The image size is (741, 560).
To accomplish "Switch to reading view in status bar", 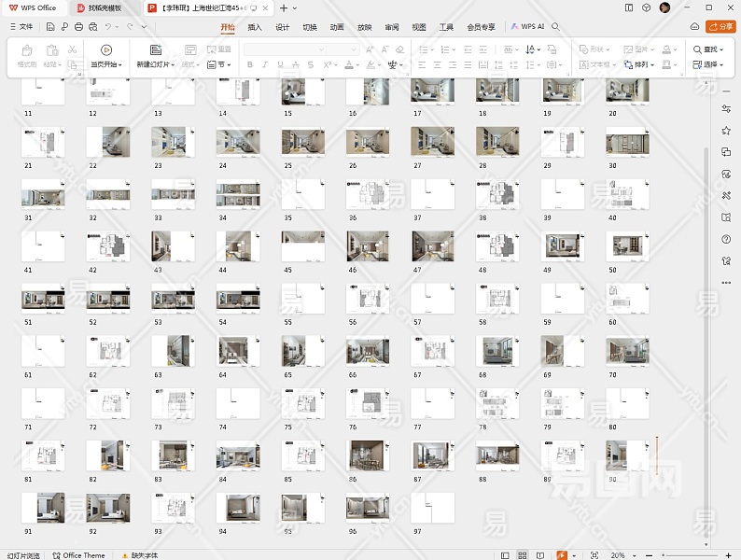I will pos(540,555).
